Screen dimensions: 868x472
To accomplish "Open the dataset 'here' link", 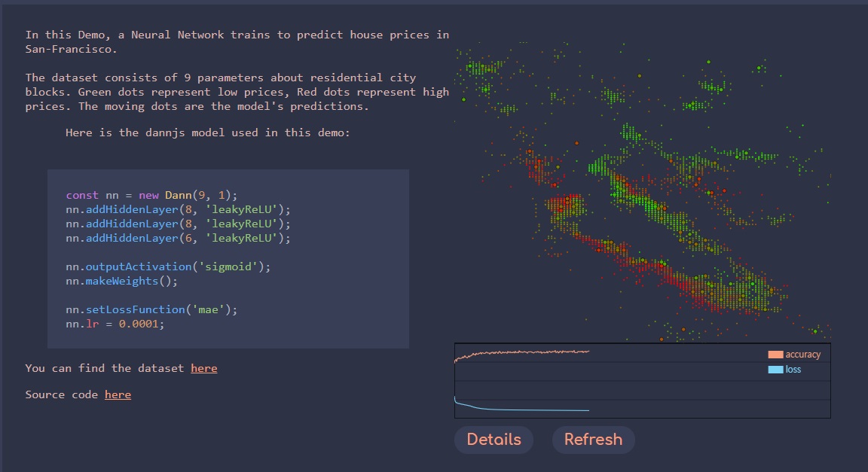I will click(x=203, y=369).
